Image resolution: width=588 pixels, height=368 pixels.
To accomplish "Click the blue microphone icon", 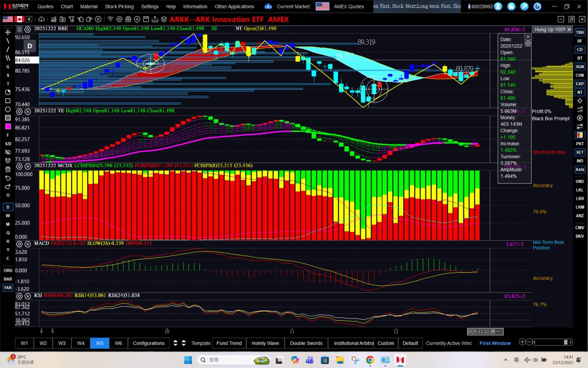I will 524,7.
